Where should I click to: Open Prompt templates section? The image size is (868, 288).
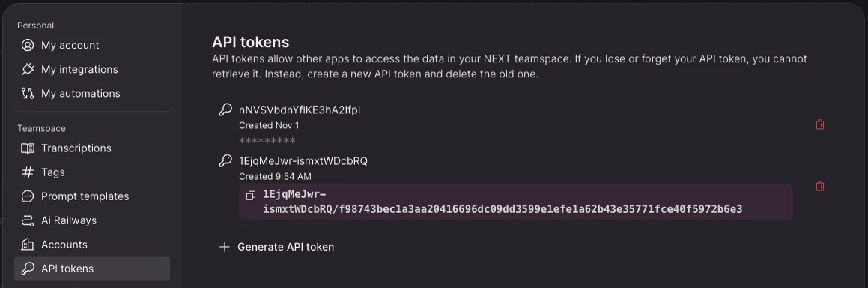pyautogui.click(x=92, y=196)
